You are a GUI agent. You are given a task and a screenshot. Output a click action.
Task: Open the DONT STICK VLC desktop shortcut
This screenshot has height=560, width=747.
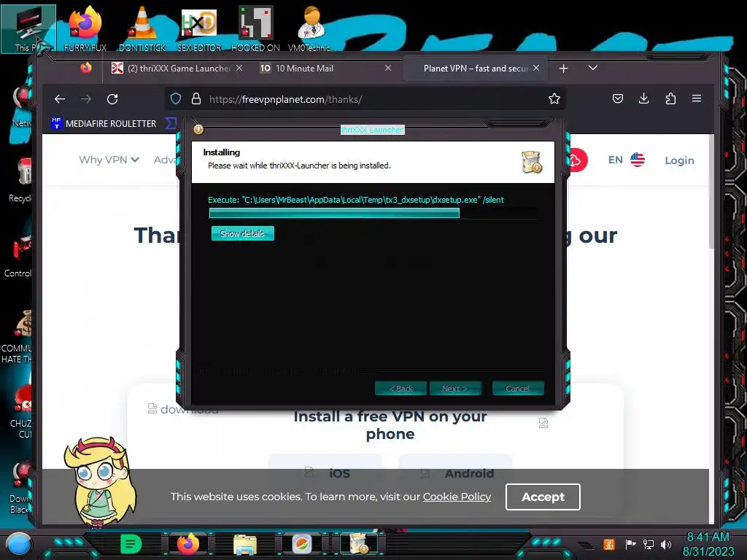click(x=142, y=28)
